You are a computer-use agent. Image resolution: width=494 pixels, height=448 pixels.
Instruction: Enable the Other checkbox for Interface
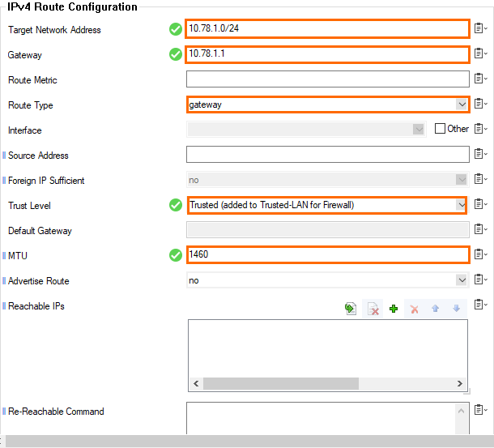coord(440,129)
